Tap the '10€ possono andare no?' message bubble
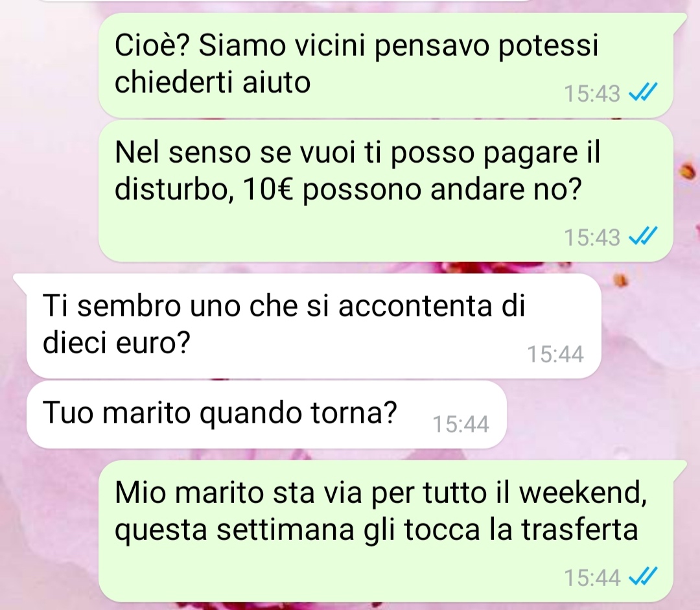700x610 pixels. point(386,191)
